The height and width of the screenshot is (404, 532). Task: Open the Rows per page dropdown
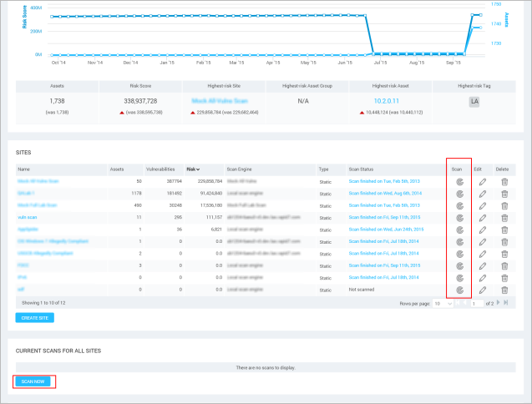[x=441, y=303]
